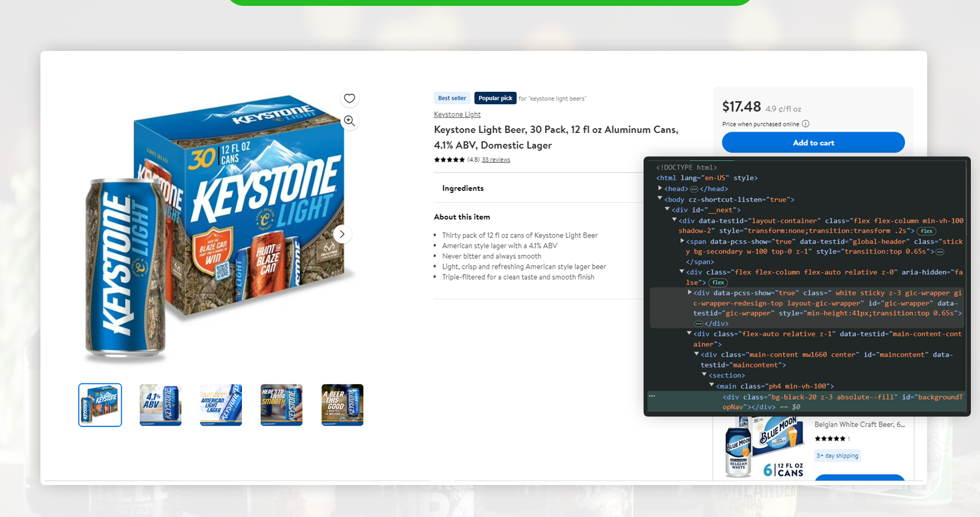Image resolution: width=980 pixels, height=517 pixels.
Task: Collapse the section element node
Action: click(x=705, y=375)
